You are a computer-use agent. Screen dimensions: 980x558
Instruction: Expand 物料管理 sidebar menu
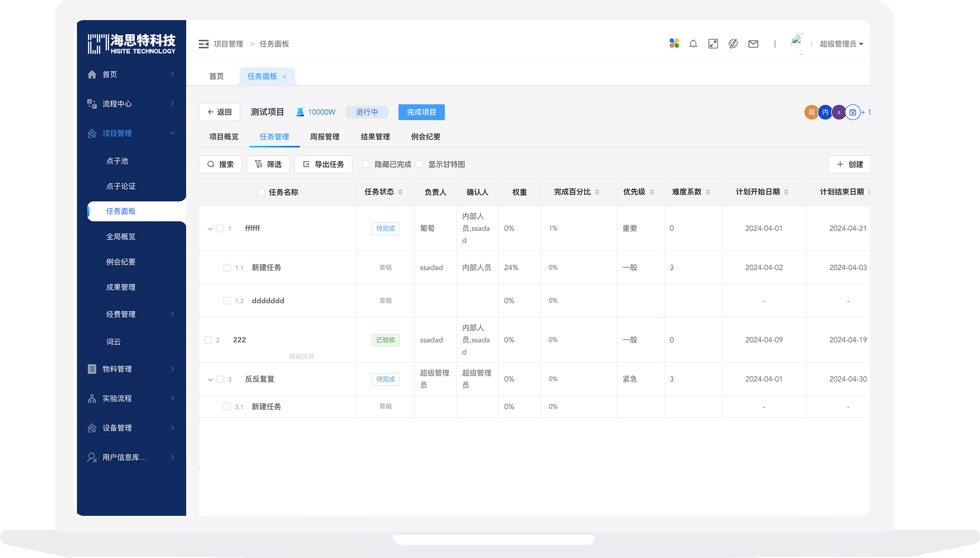[x=172, y=369]
